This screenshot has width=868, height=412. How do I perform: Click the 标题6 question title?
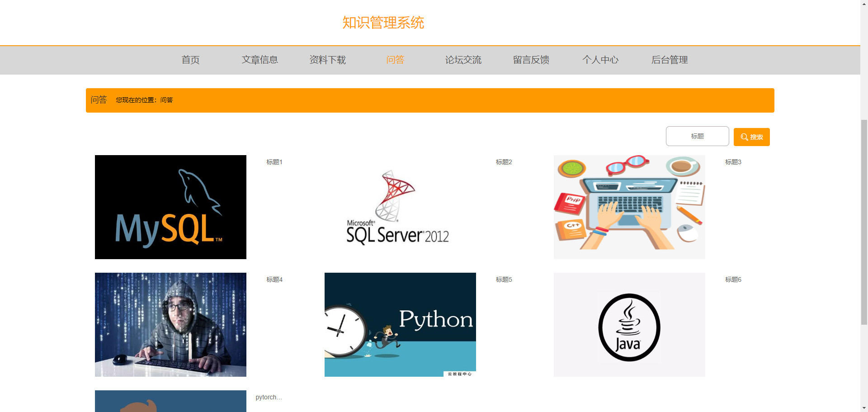point(733,279)
